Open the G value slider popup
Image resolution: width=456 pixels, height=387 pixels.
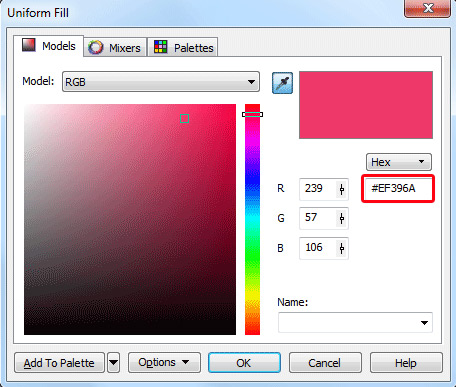(342, 218)
